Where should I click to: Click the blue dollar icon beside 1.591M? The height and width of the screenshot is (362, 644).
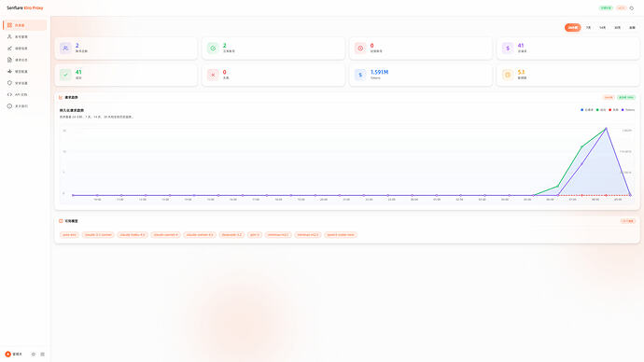pyautogui.click(x=360, y=75)
